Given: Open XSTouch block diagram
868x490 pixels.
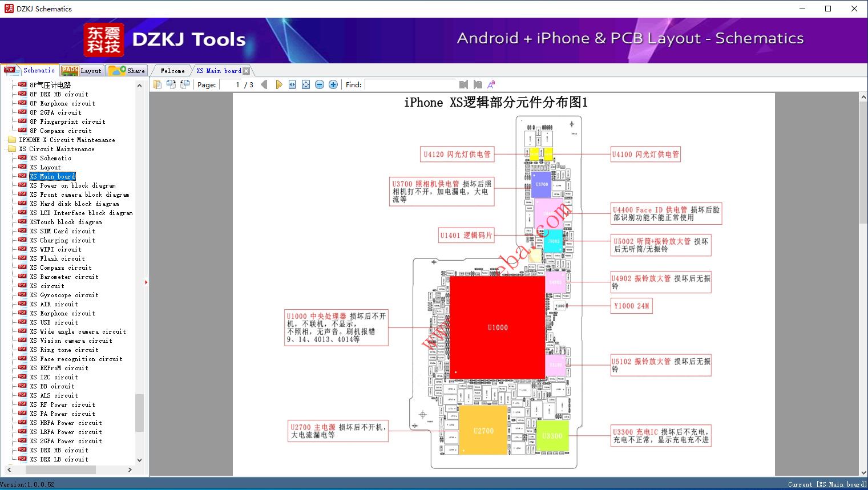Looking at the screenshot, I should (x=66, y=222).
